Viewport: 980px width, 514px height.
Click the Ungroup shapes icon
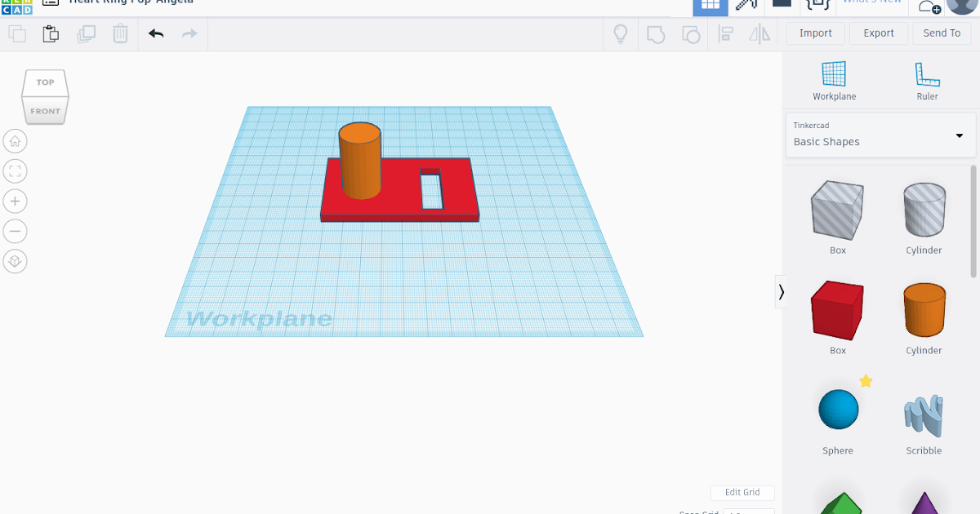(690, 33)
